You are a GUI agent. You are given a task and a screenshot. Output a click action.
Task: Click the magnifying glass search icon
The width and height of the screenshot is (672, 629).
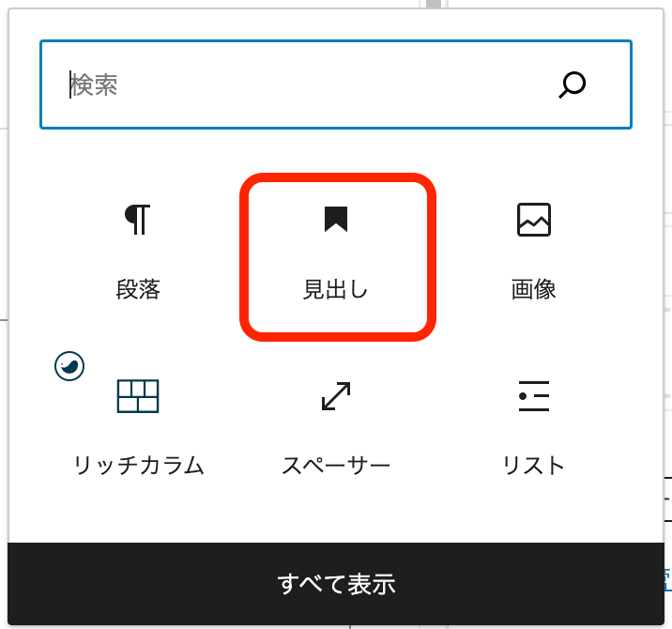573,84
